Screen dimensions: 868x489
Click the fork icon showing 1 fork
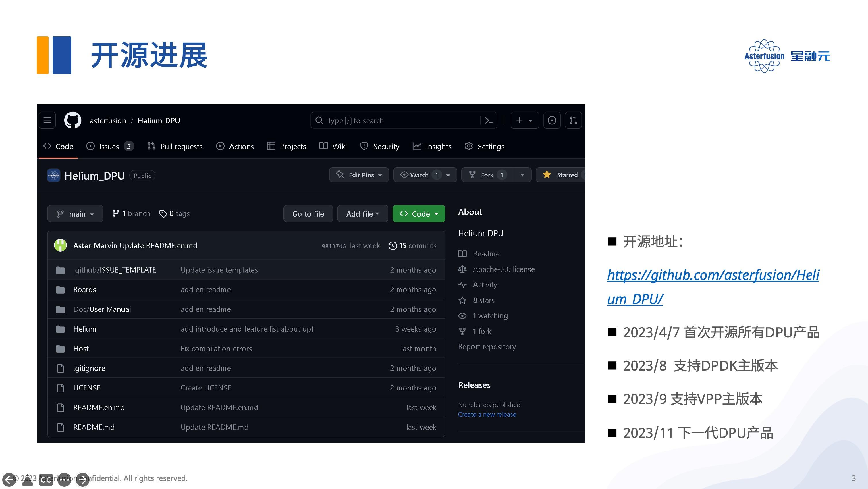[x=462, y=331]
